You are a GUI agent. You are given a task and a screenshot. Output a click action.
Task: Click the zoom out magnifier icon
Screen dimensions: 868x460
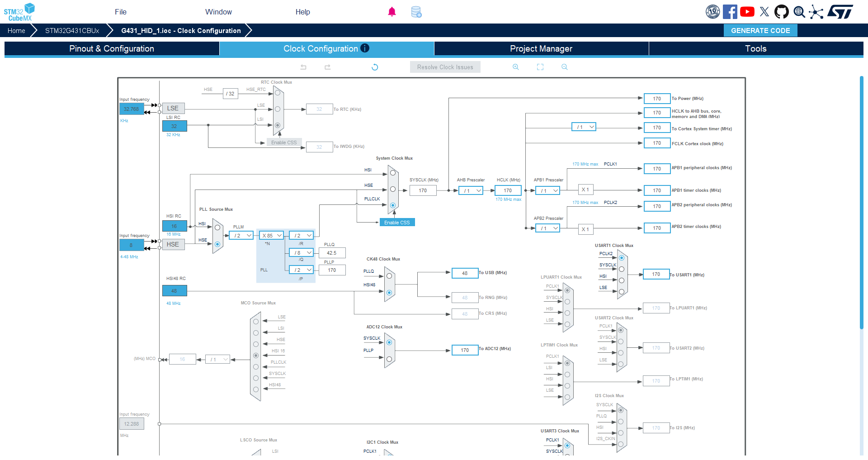point(564,67)
